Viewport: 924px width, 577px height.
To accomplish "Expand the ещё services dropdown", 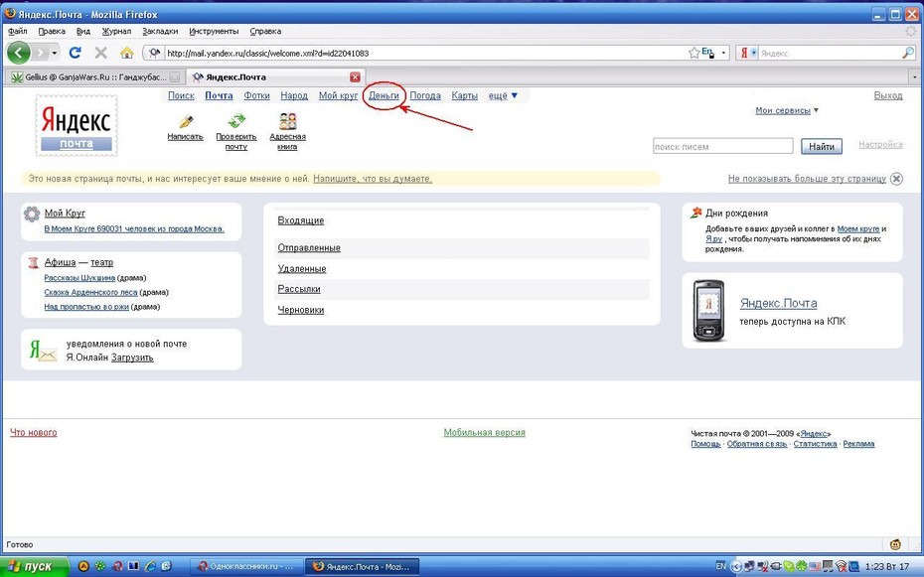I will (x=503, y=95).
